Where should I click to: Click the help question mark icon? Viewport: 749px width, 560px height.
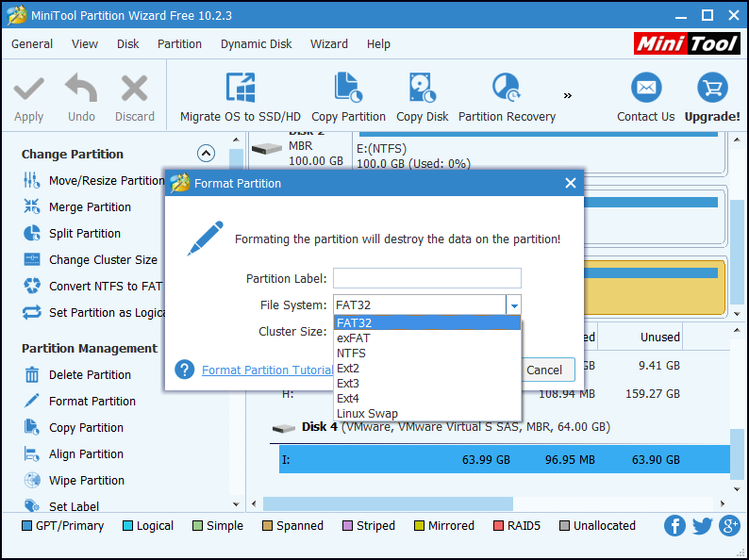(x=184, y=370)
